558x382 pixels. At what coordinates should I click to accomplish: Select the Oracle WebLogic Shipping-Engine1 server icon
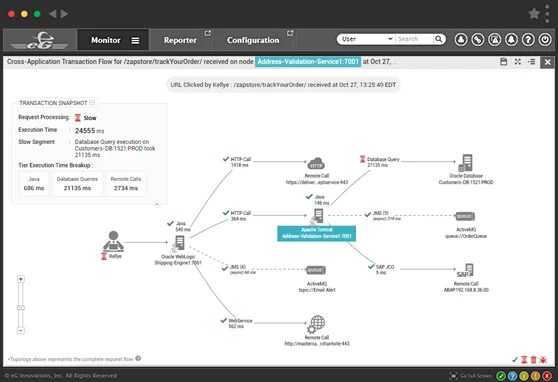[179, 244]
